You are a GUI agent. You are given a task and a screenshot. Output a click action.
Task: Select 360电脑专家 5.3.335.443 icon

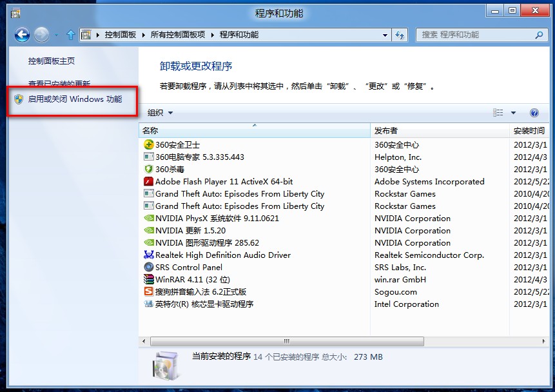tap(149, 157)
